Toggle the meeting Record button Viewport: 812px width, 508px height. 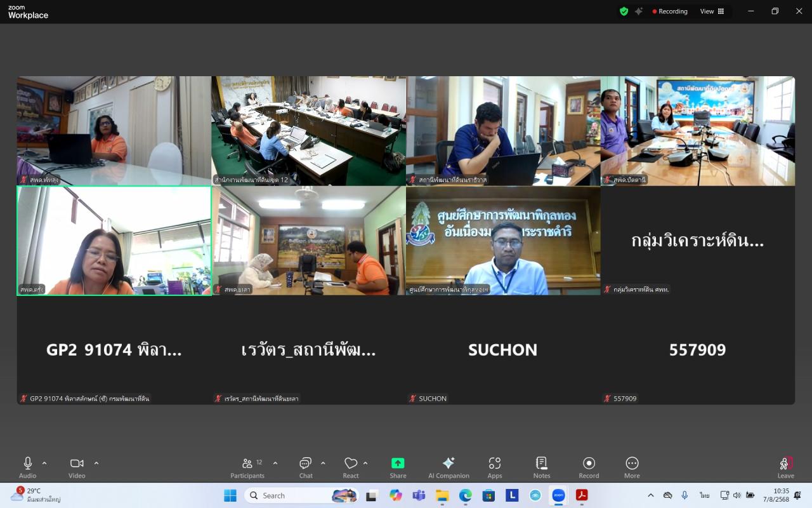[589, 467]
